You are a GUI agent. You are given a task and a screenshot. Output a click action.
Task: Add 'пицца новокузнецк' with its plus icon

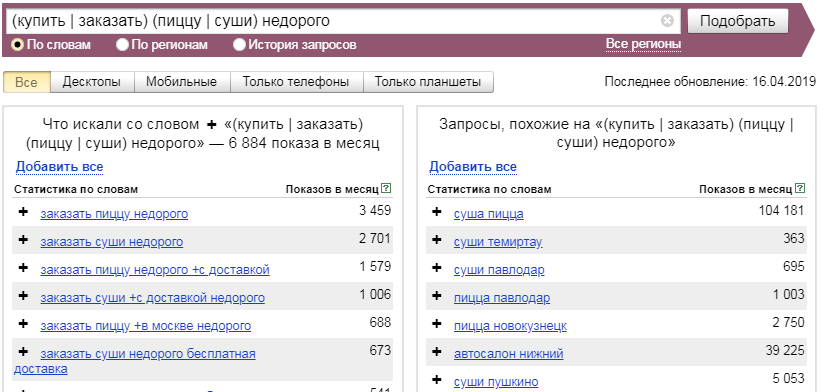pos(436,323)
